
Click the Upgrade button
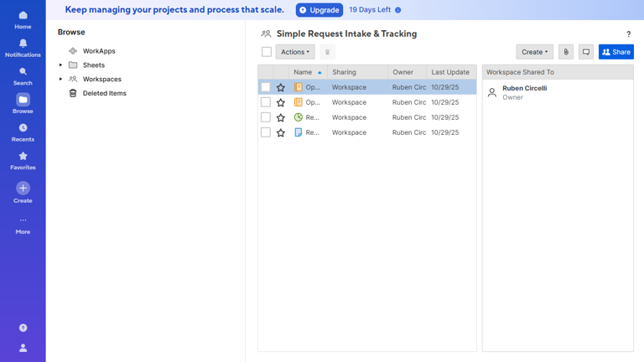[319, 10]
